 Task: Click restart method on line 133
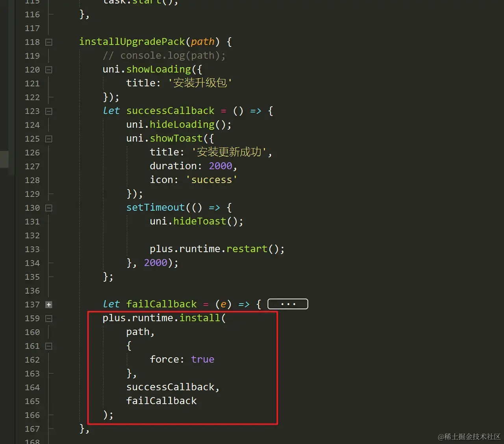247,249
